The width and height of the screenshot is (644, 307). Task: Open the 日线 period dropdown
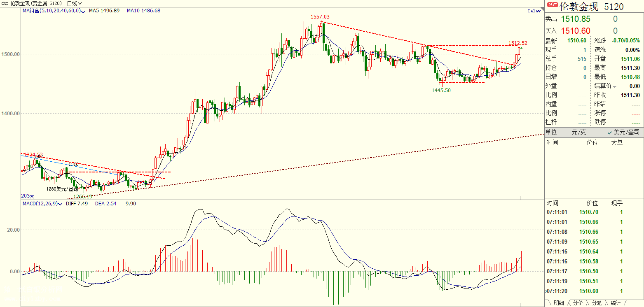[75, 3]
